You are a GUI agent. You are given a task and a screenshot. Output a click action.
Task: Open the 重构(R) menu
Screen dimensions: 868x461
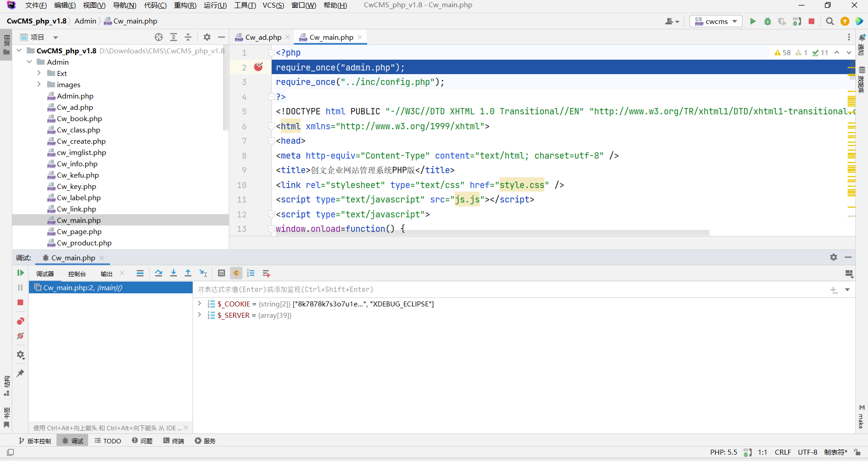point(185,5)
